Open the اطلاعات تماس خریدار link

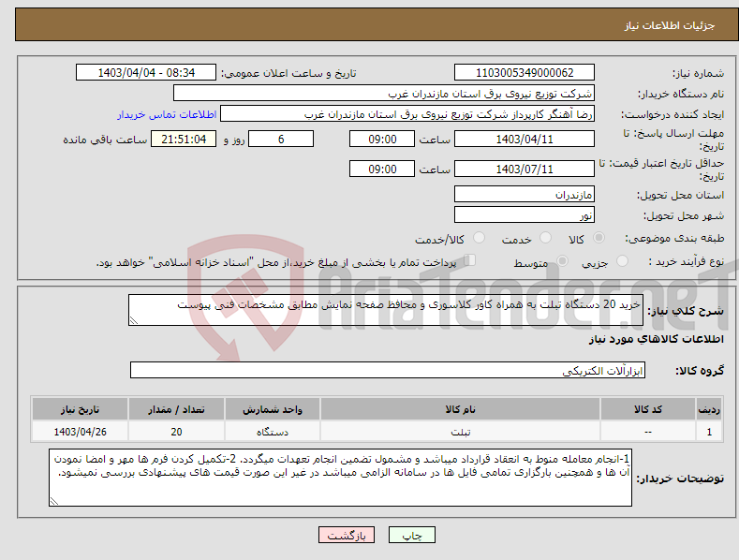167,114
